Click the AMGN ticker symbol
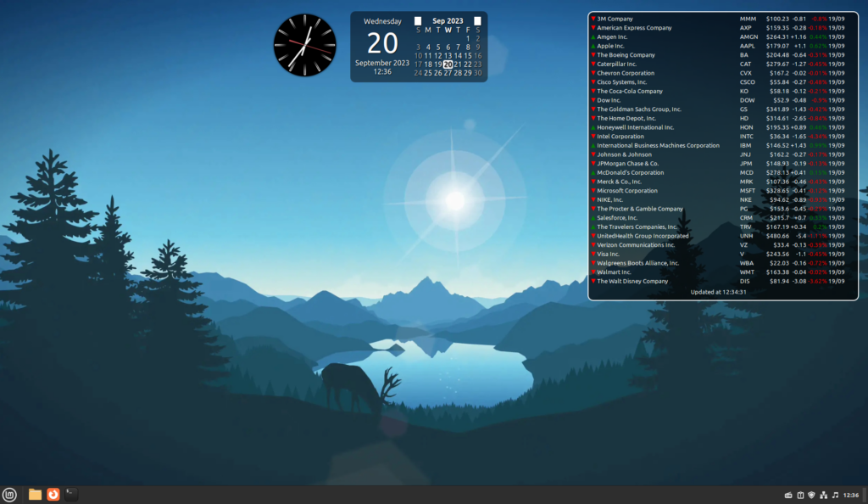868x504 pixels. tap(748, 37)
